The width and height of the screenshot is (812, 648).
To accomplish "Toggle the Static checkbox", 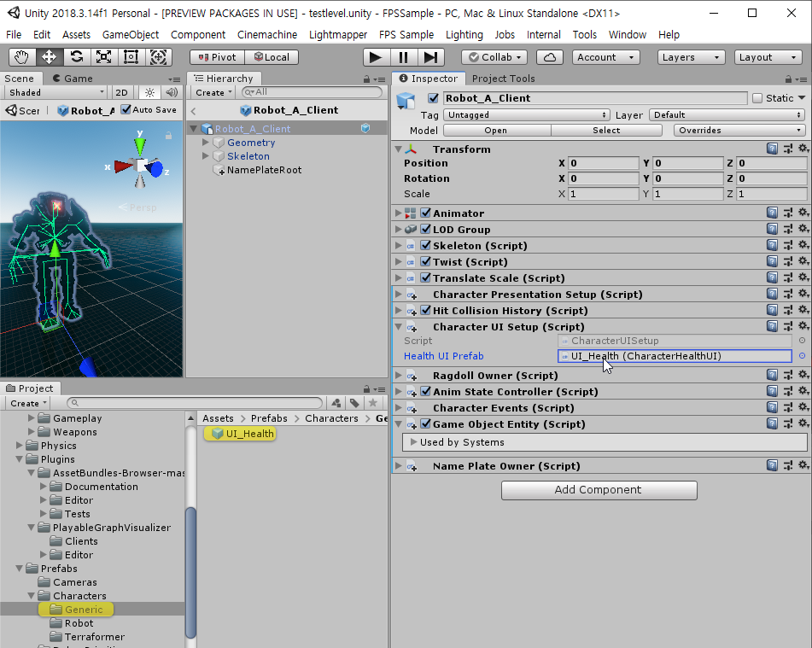I will [x=757, y=98].
